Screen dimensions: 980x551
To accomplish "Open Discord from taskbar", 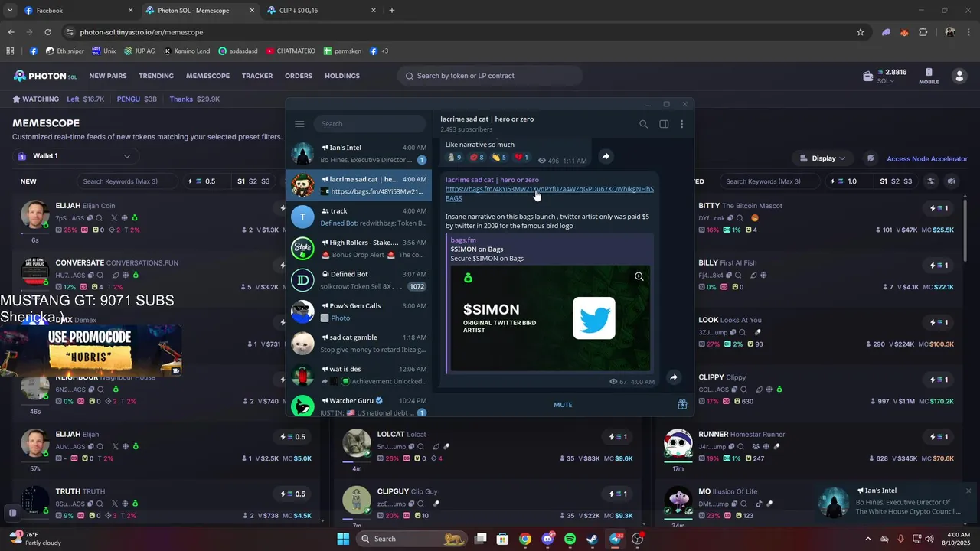I will pyautogui.click(x=547, y=539).
